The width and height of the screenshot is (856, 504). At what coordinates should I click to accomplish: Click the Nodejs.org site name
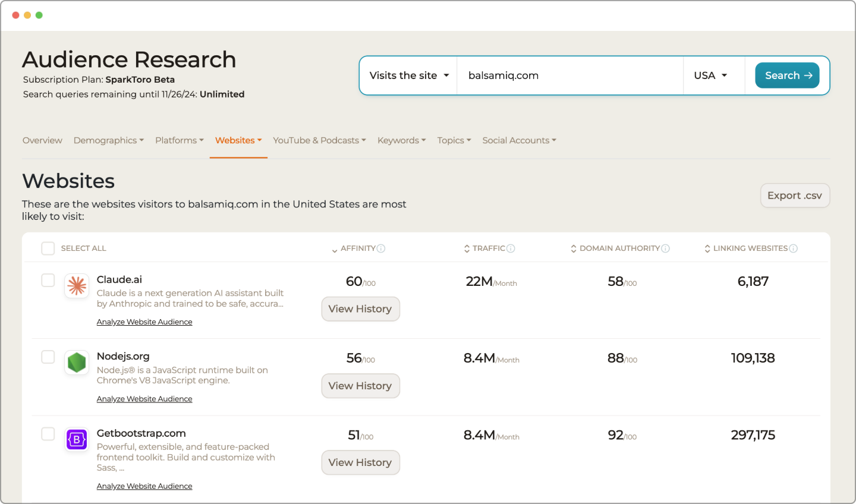[123, 356]
